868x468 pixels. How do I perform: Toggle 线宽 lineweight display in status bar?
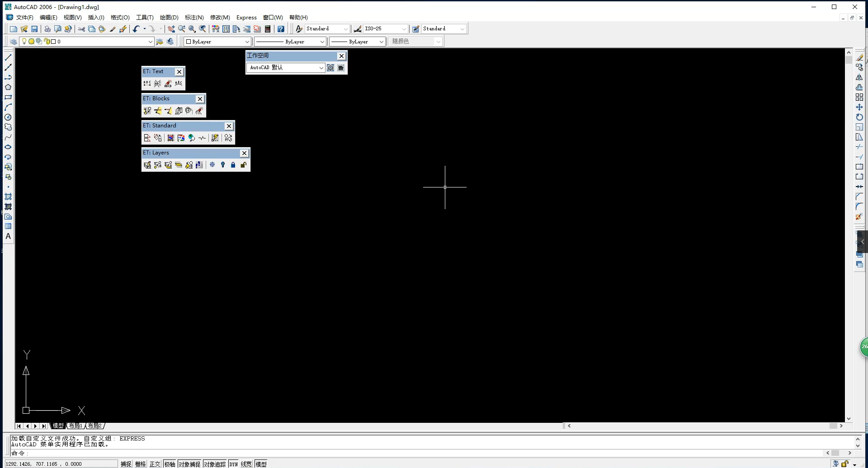click(246, 464)
